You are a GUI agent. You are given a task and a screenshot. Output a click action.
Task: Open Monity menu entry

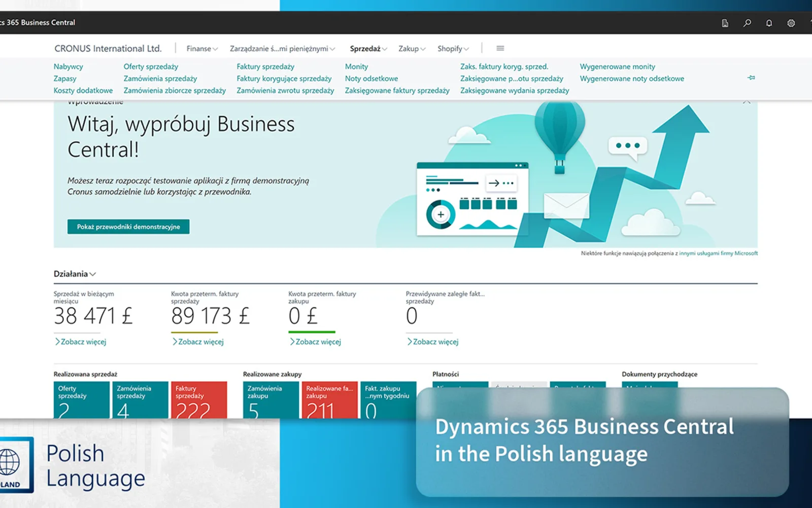[356, 67]
